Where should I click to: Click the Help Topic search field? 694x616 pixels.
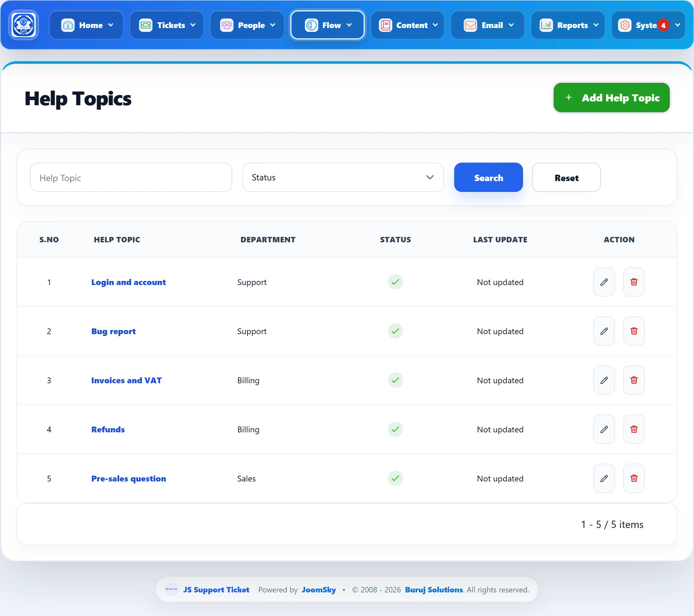[131, 177]
